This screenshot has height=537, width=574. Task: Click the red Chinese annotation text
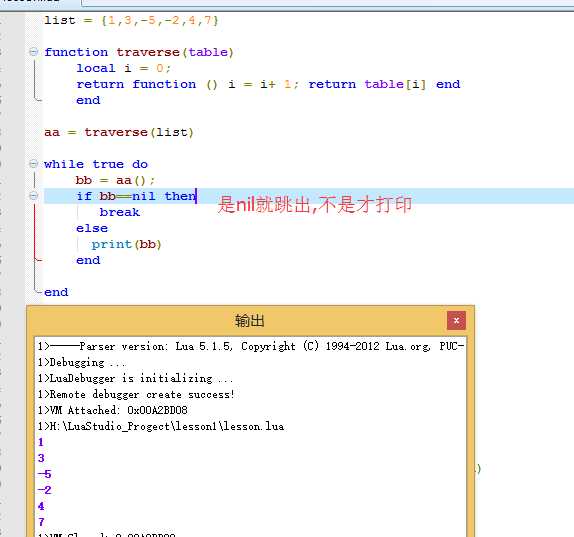click(315, 204)
